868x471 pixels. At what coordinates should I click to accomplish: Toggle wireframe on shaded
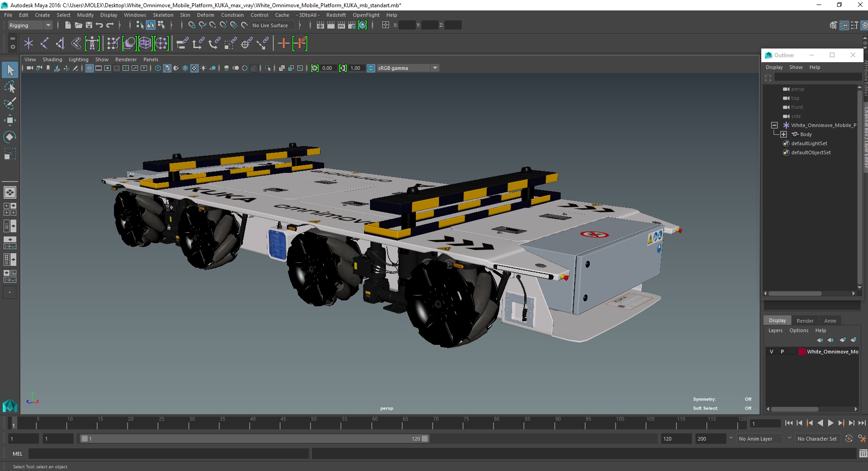[185, 68]
